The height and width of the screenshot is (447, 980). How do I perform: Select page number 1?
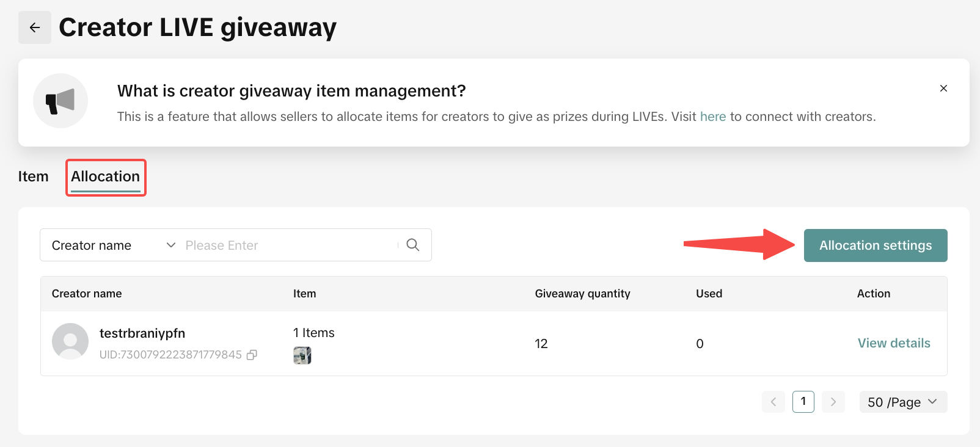[803, 402]
